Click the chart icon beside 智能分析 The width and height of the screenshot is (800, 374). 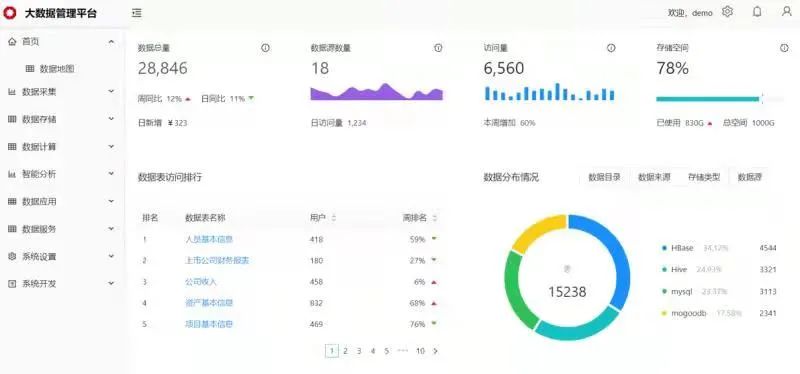[x=12, y=174]
